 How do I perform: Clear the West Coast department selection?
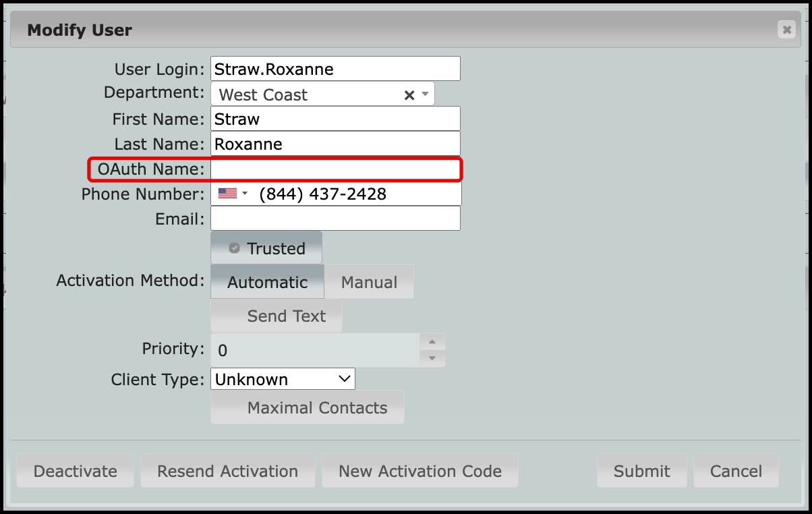[x=409, y=95]
